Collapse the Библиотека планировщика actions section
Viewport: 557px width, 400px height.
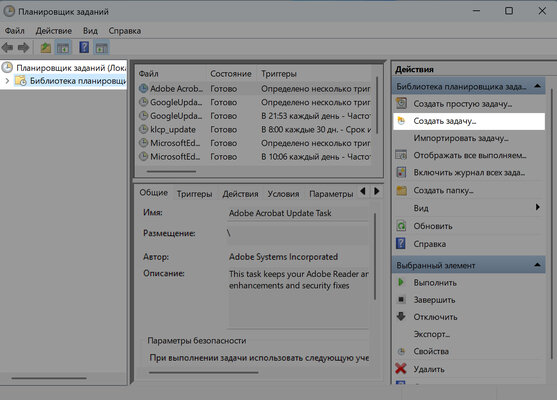coord(537,86)
